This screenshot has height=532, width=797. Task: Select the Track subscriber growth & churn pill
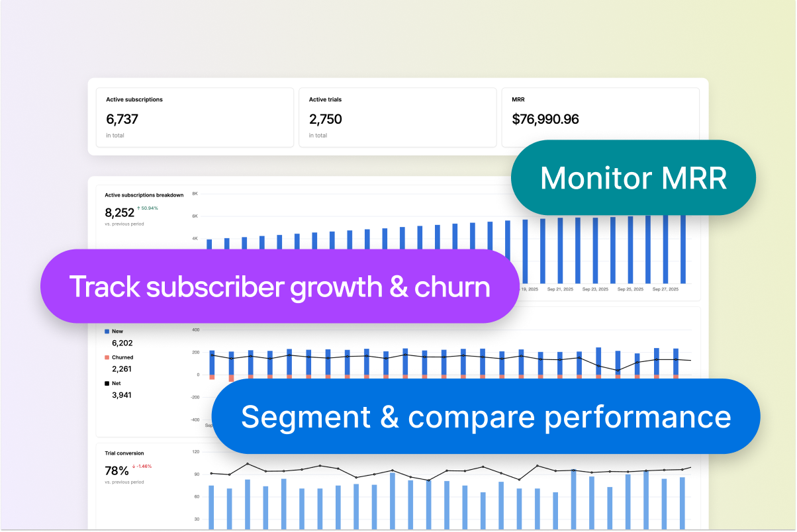(279, 287)
